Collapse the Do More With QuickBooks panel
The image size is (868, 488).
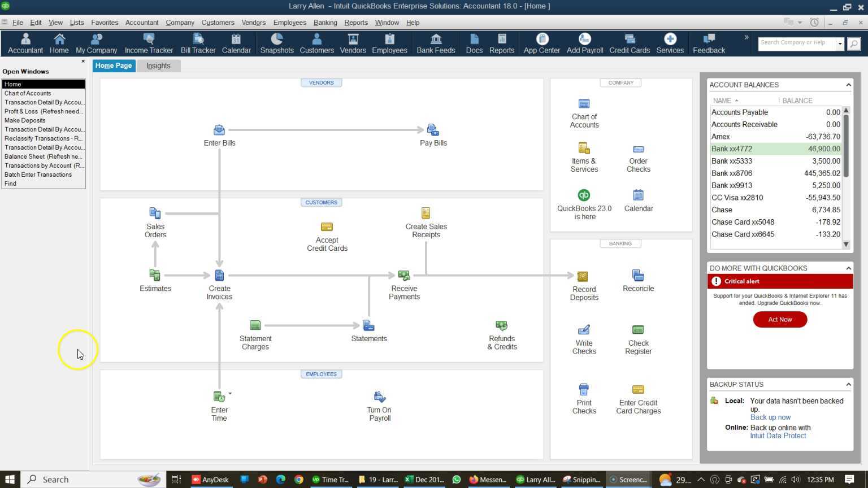848,268
